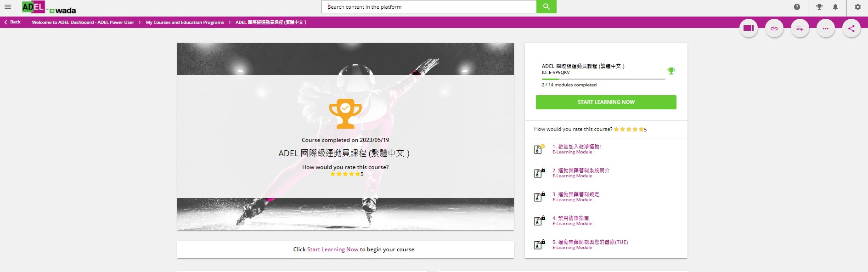Click into the platform search field

point(429,7)
